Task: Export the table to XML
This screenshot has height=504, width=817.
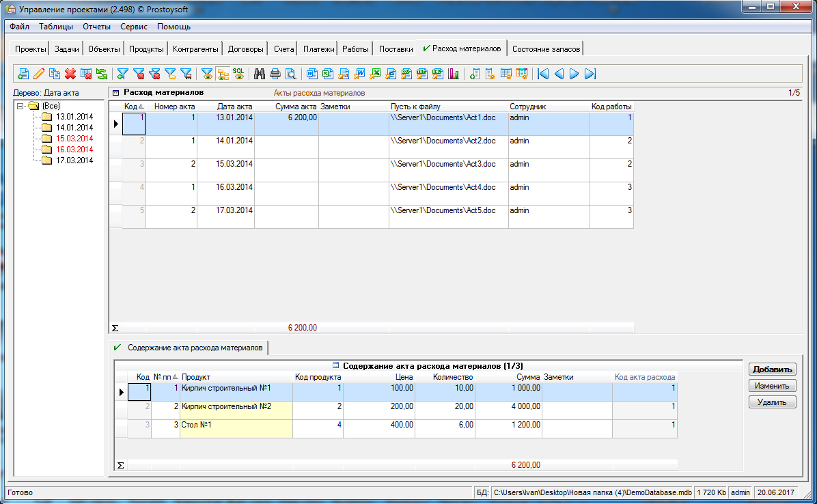Action: pos(438,74)
